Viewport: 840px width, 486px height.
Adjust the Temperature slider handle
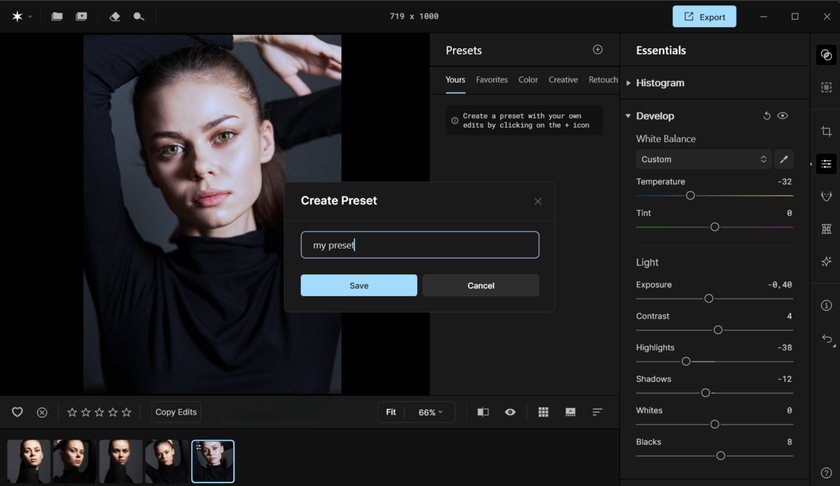click(x=691, y=196)
